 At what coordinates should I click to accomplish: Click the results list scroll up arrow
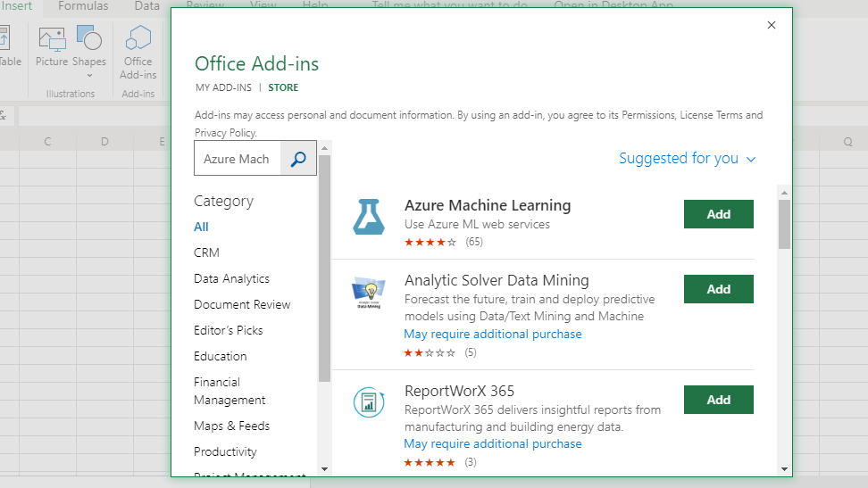[784, 192]
